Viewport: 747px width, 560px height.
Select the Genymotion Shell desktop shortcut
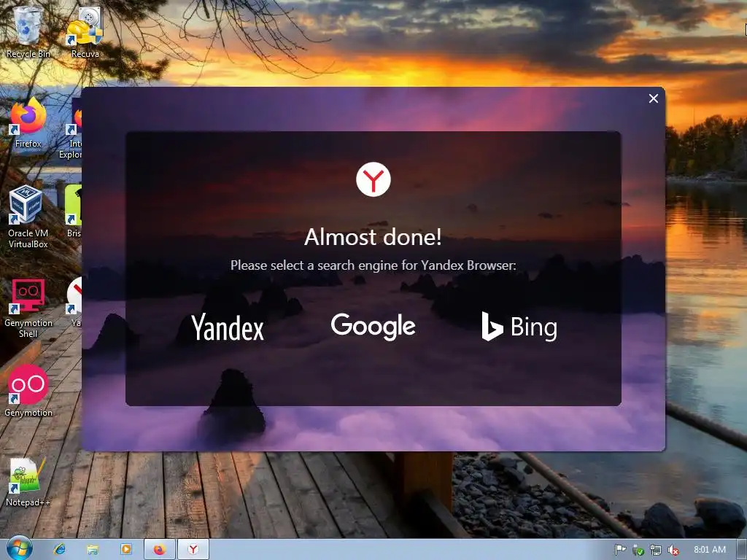pos(28,308)
